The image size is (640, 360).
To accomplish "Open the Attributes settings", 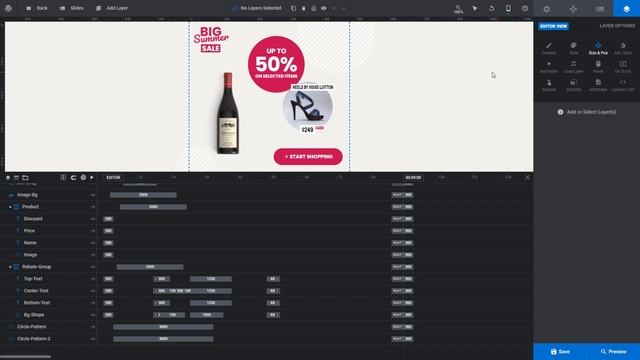I will click(x=598, y=85).
